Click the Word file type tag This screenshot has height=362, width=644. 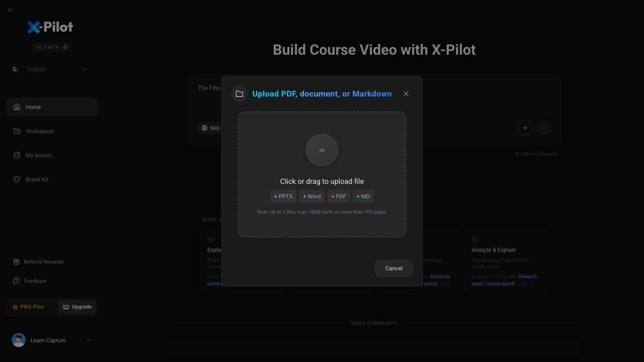(x=312, y=196)
